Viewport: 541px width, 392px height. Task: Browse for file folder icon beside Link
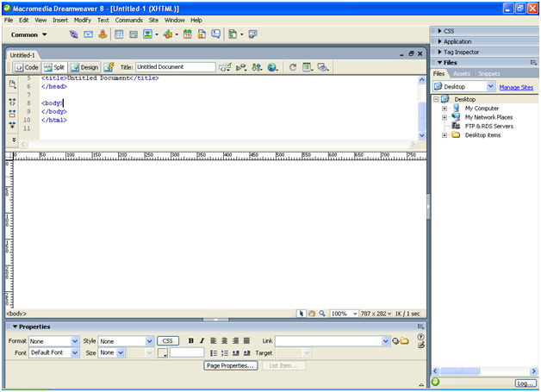click(404, 341)
